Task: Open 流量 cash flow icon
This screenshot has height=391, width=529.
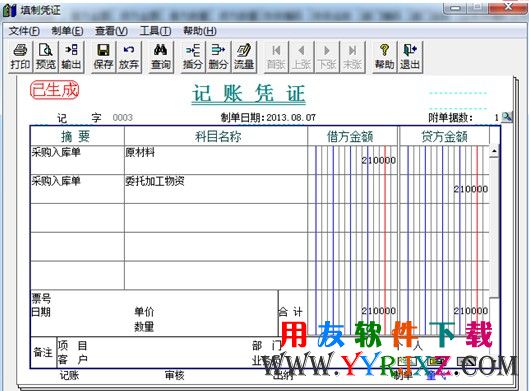Action: coord(244,57)
